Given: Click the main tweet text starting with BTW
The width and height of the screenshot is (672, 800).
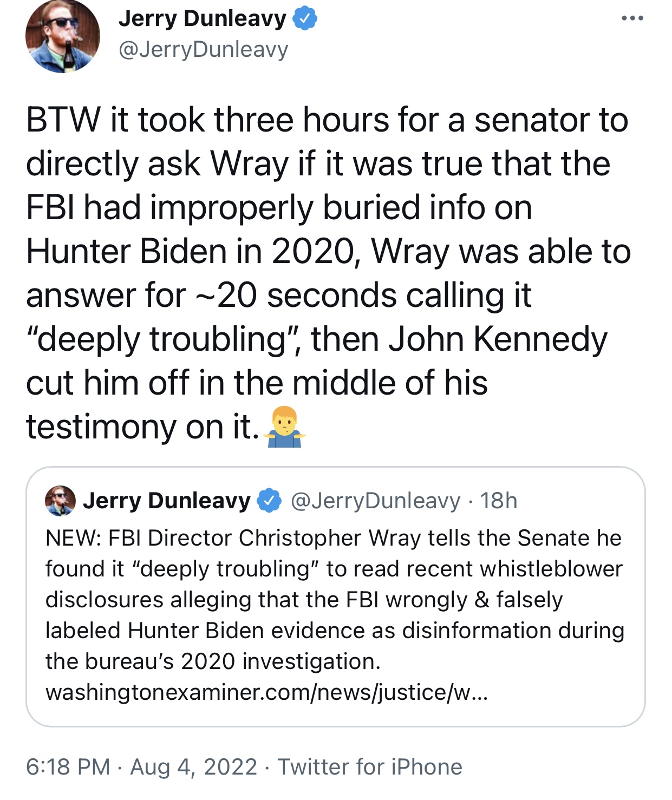Looking at the screenshot, I should coord(327,120).
